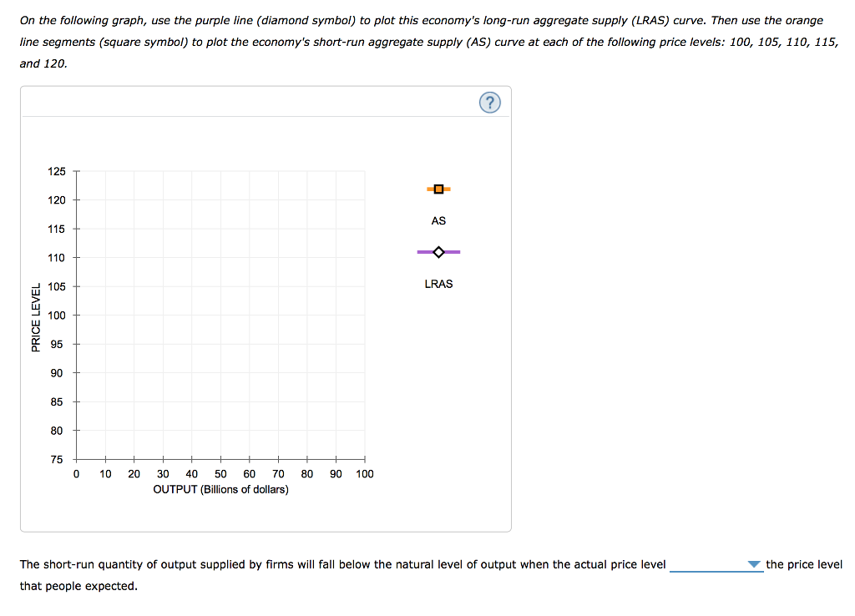Click the blue help circle above the graph
Screen dimensions: 855x616
tap(490, 102)
